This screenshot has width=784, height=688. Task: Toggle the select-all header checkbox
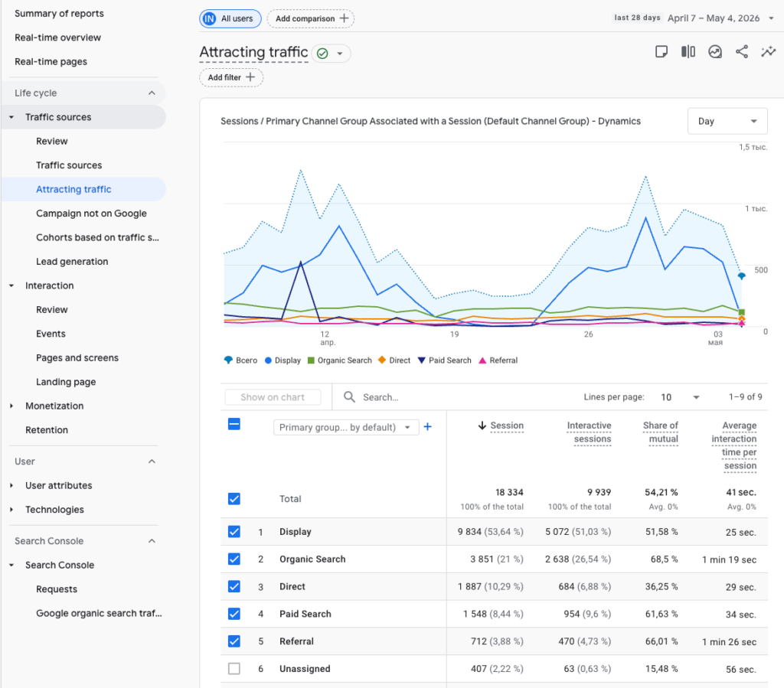click(x=234, y=424)
